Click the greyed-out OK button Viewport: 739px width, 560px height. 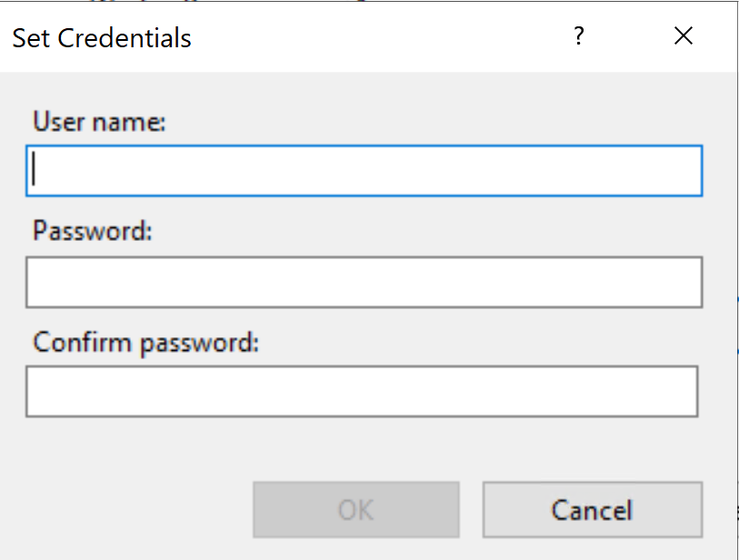point(355,510)
